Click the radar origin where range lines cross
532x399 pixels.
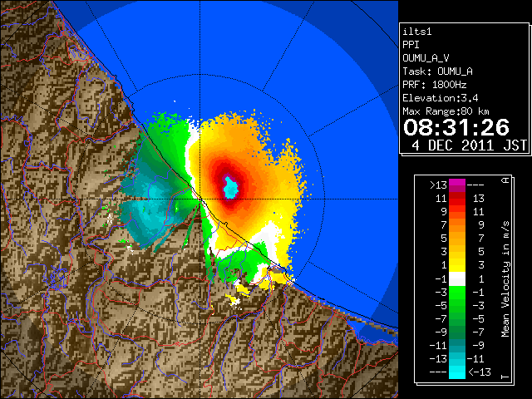pos(199,199)
